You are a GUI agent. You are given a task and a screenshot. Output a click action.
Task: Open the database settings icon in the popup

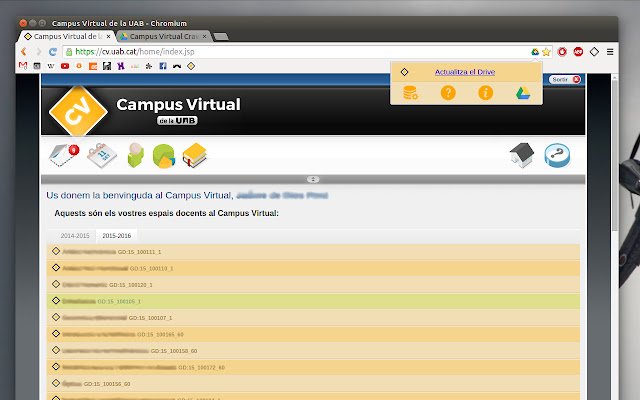pyautogui.click(x=410, y=93)
